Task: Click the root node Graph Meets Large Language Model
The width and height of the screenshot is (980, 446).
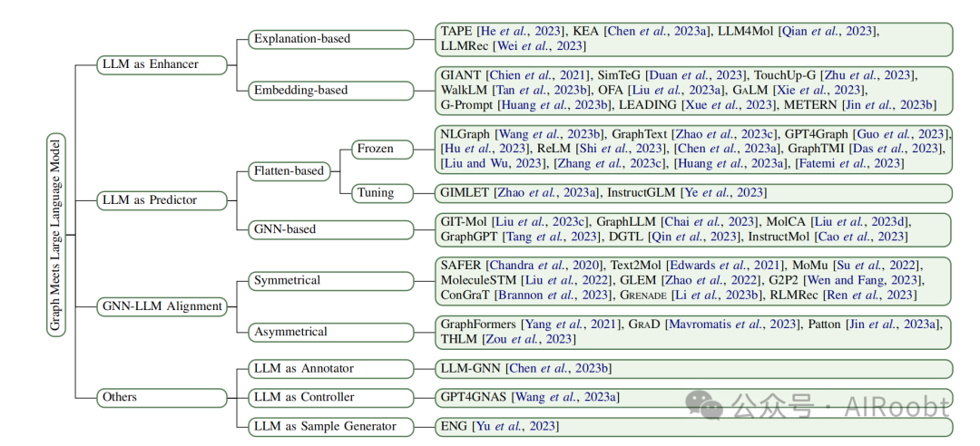Action: coord(56,234)
